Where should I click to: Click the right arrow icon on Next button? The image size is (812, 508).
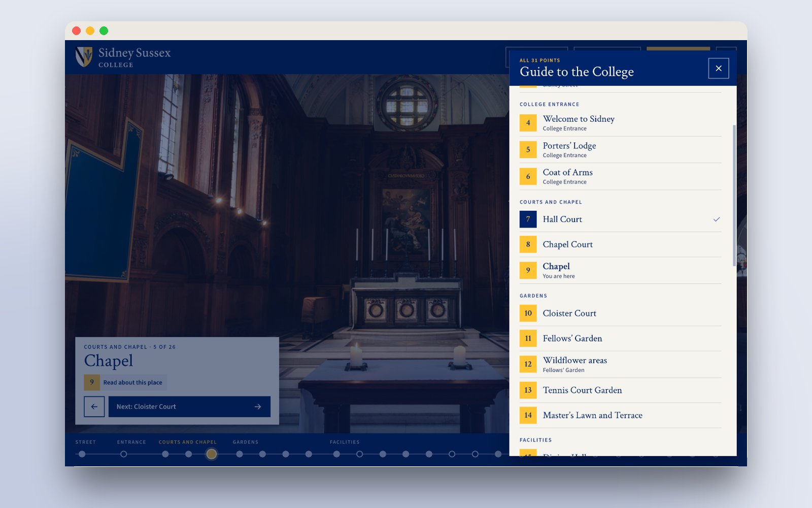point(258,406)
